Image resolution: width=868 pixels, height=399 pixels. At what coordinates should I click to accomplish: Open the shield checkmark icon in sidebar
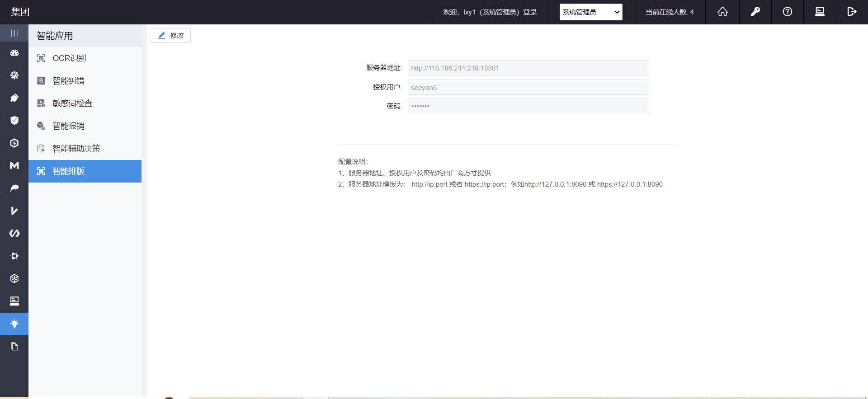tap(14, 121)
